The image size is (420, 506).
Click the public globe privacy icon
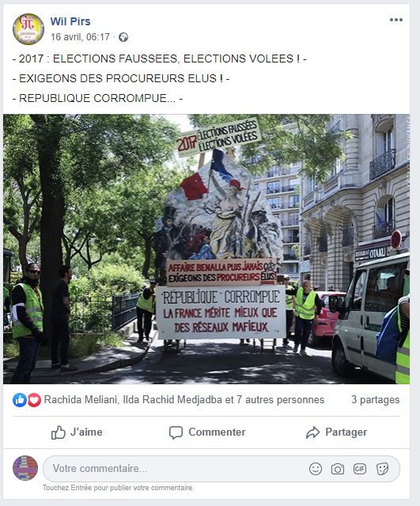(123, 37)
